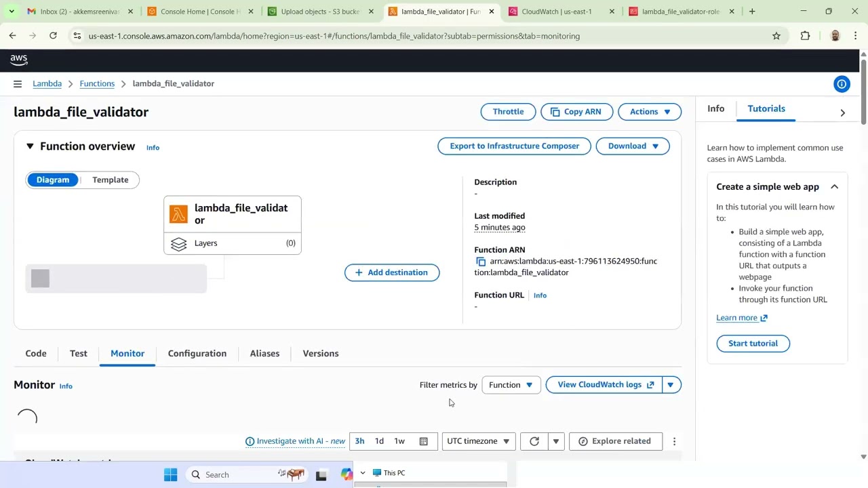Collapse the This PC tree chevron
The image size is (868, 488).
[363, 473]
